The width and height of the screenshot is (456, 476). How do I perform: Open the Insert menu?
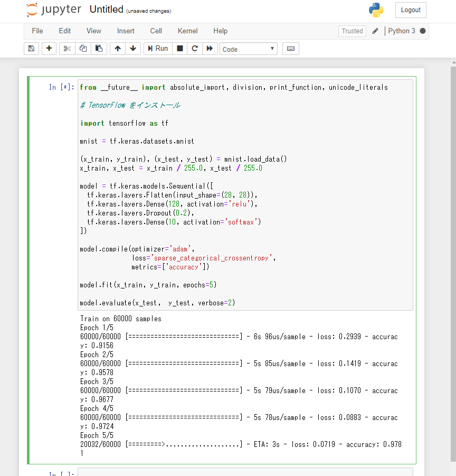pos(126,31)
